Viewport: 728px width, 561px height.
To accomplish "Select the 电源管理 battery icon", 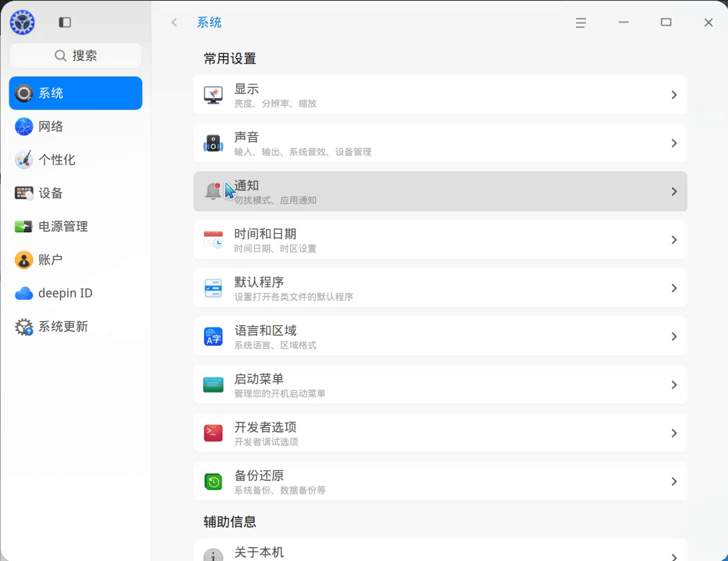I will click(x=23, y=227).
